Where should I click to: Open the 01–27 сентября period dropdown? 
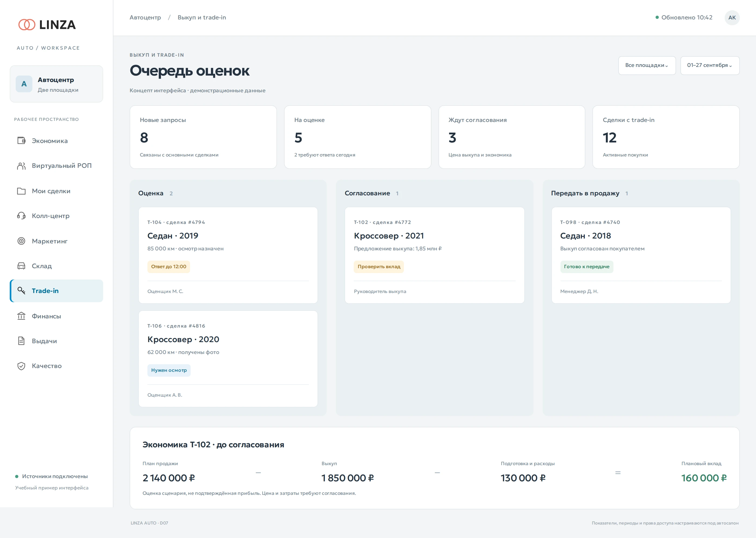(710, 65)
